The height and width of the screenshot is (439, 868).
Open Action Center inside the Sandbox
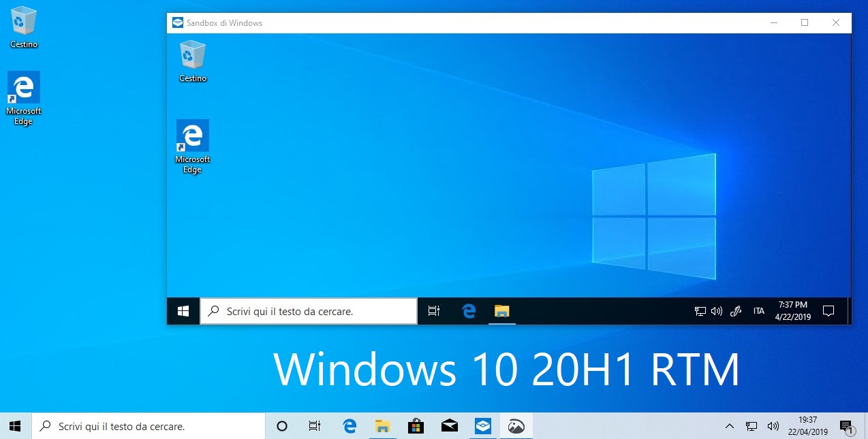click(828, 311)
